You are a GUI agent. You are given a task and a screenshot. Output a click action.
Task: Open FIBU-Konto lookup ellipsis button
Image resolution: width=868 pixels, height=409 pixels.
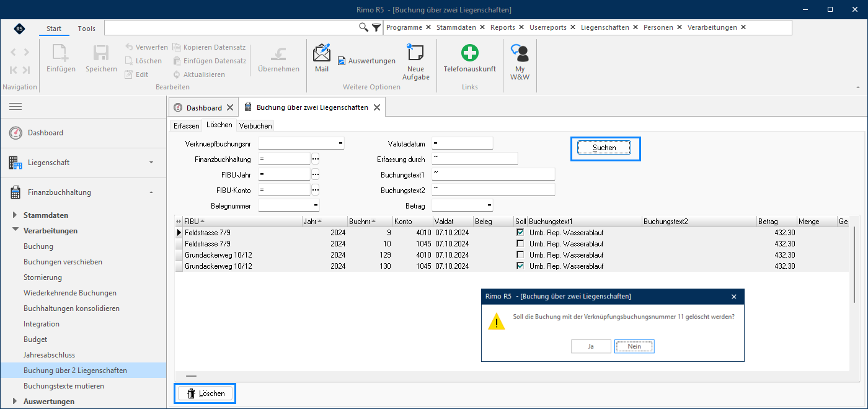point(315,189)
